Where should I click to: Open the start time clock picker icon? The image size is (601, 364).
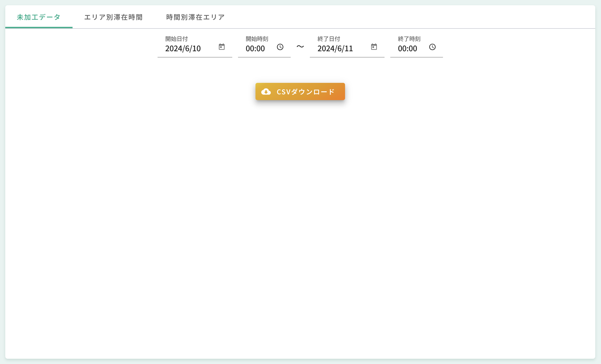click(280, 47)
